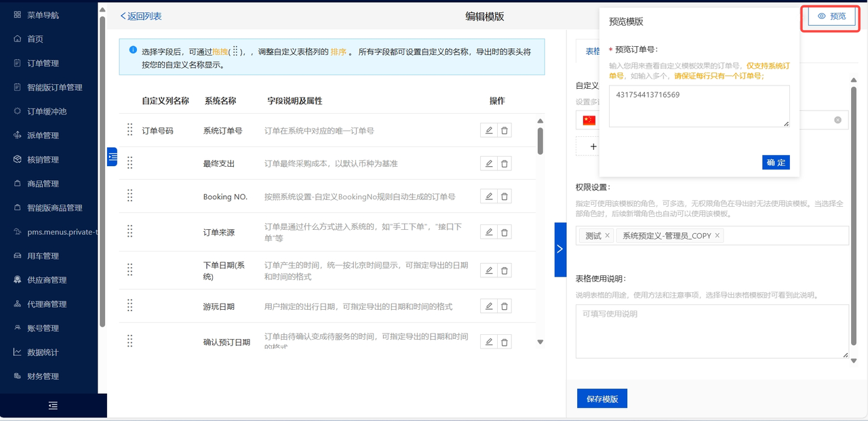Click the hamburger icon at the sidebar bottom
Image resolution: width=868 pixels, height=421 pixels.
(53, 405)
